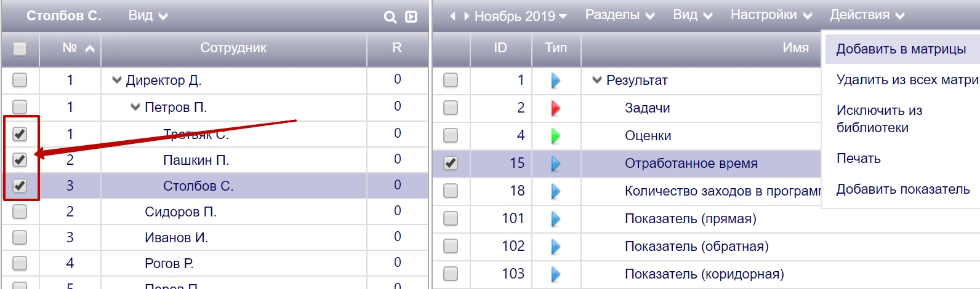
Task: Open the Разделы menu
Action: tap(619, 15)
